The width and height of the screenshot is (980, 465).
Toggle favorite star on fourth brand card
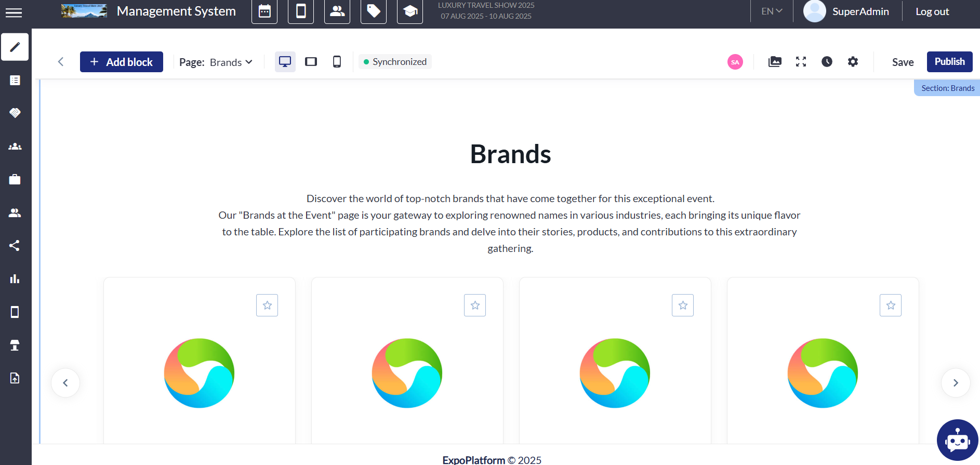pos(891,305)
